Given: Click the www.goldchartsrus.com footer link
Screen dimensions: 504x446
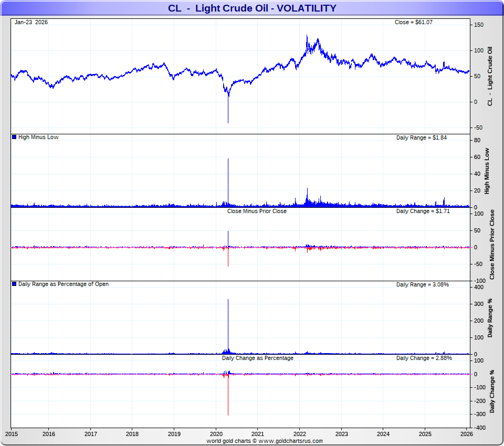Looking at the screenshot, I should point(290,441).
